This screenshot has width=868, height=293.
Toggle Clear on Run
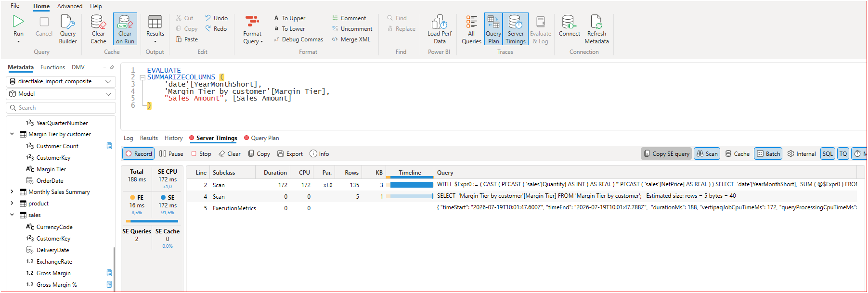[125, 29]
